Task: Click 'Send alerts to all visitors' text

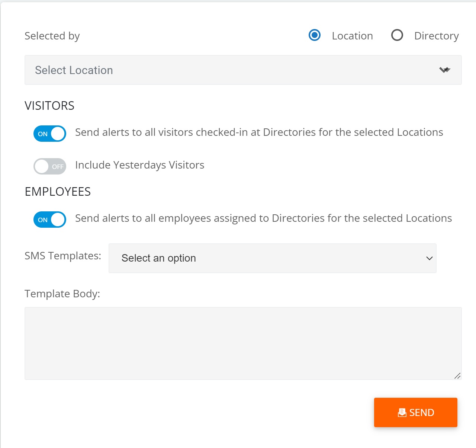Action: (259, 132)
